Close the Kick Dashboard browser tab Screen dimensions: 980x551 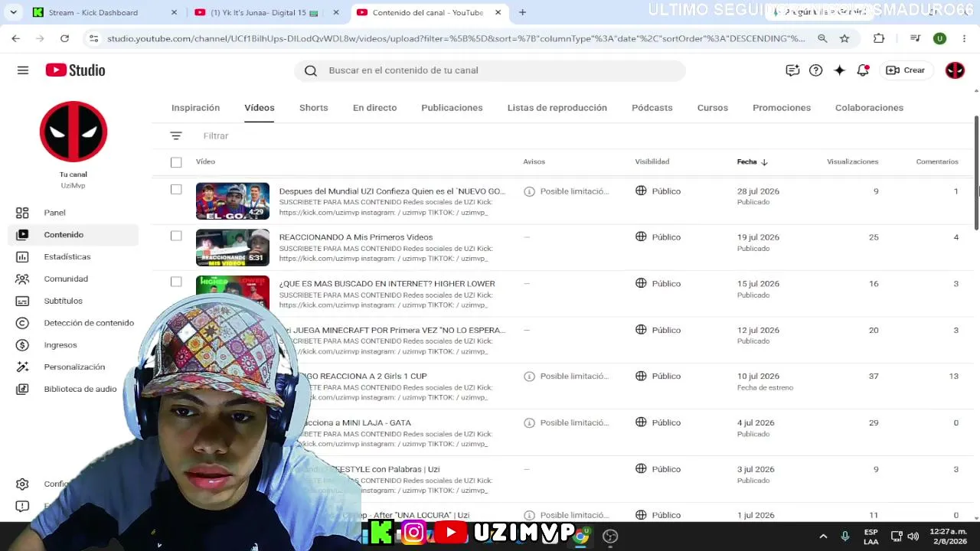[x=174, y=12]
